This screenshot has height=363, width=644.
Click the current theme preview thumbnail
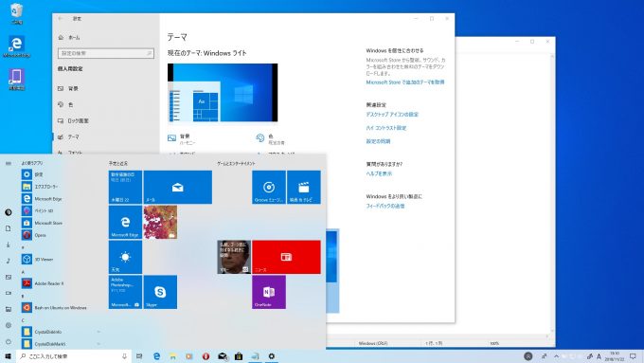click(x=223, y=93)
